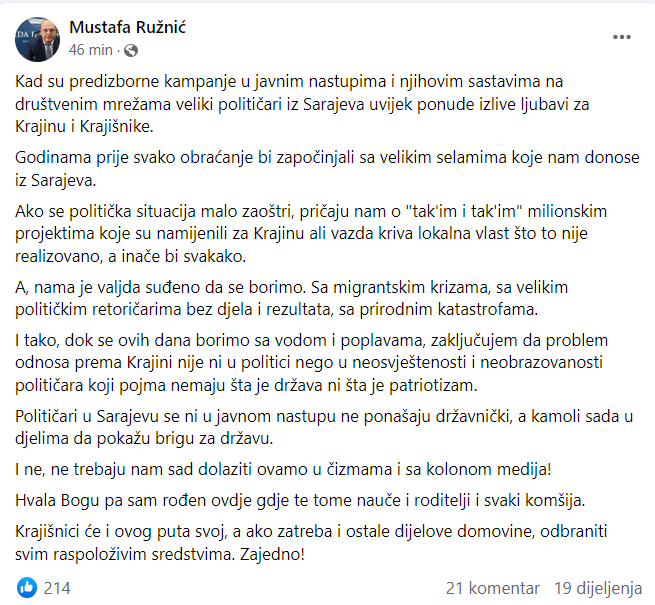View the 214 reactions list
The image size is (655, 605).
click(57, 588)
